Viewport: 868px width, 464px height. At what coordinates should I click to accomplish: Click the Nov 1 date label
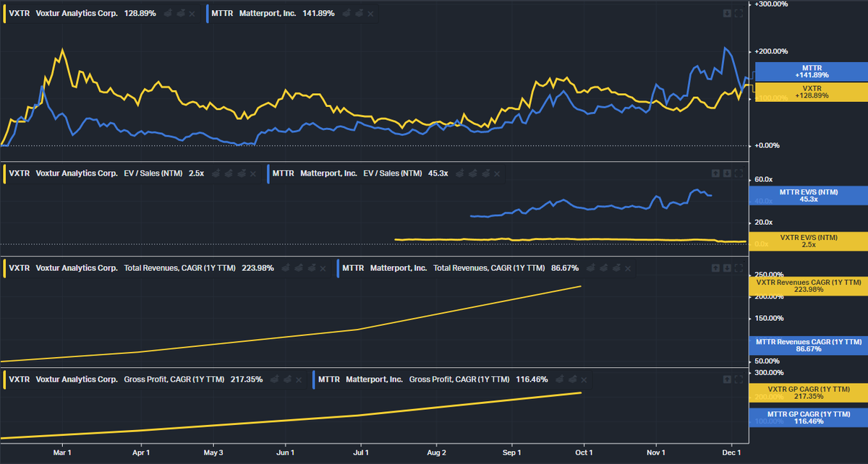pyautogui.click(x=656, y=453)
